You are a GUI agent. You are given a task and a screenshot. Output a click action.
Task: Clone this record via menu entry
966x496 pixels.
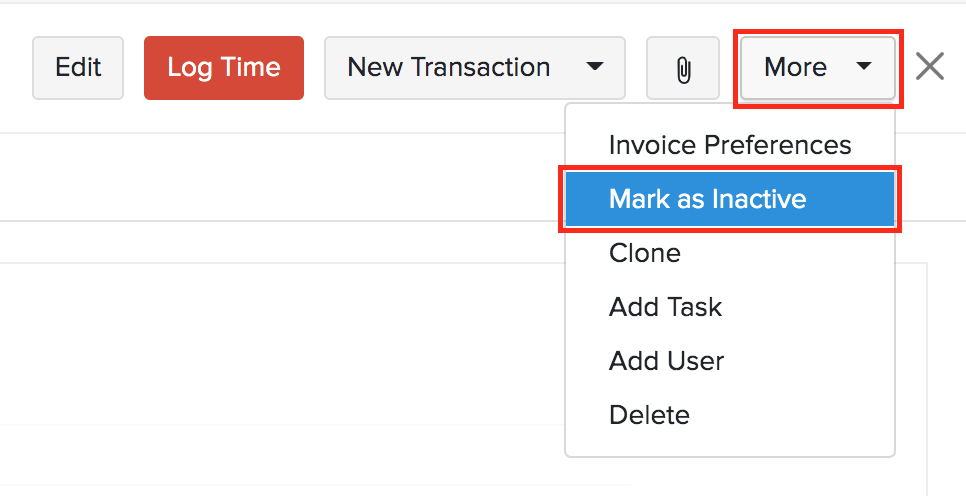point(645,254)
